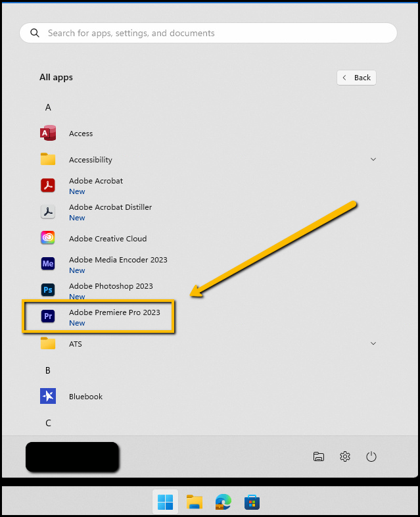Click the Accessibility folder icon
Image resolution: width=420 pixels, height=517 pixels.
[x=48, y=159]
